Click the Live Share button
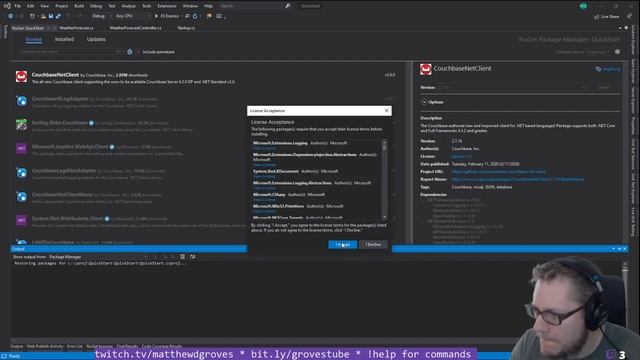The image size is (640, 360). (607, 16)
